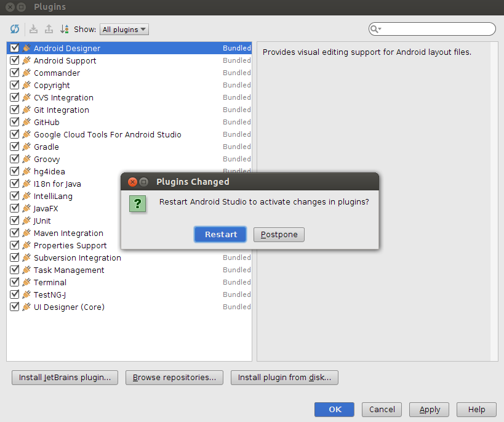Click the UI Designer (Core) plugin icon

[26, 307]
